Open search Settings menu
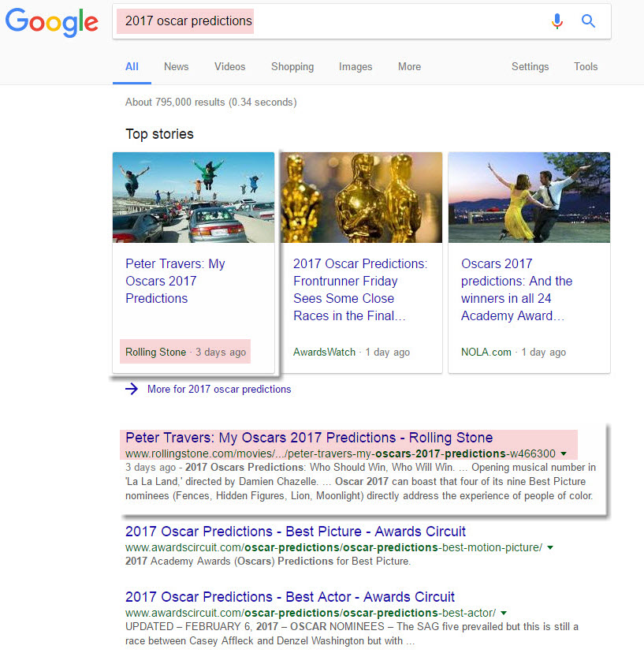Viewport: 644px width, 653px height. click(530, 66)
